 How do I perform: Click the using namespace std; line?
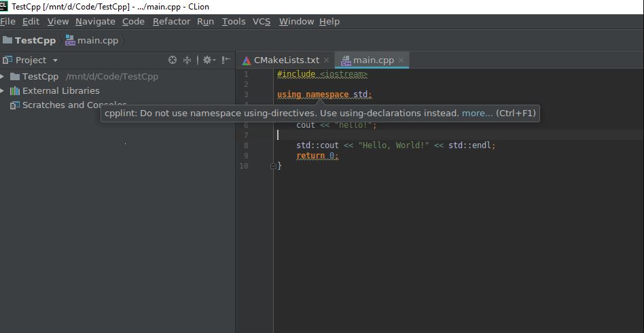pyautogui.click(x=325, y=94)
